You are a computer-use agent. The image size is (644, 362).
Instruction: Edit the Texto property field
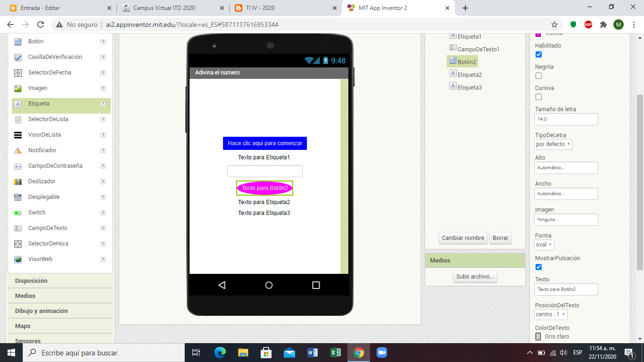566,289
